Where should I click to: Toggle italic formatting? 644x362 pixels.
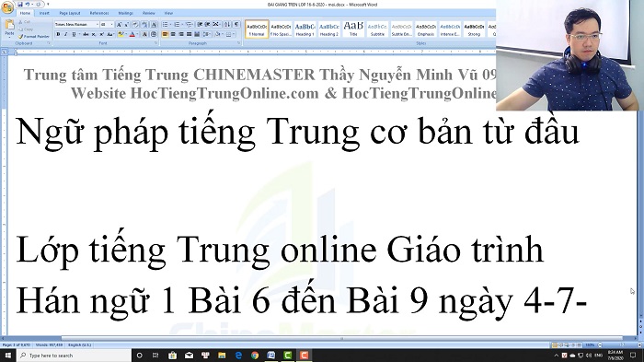[x=66, y=34]
